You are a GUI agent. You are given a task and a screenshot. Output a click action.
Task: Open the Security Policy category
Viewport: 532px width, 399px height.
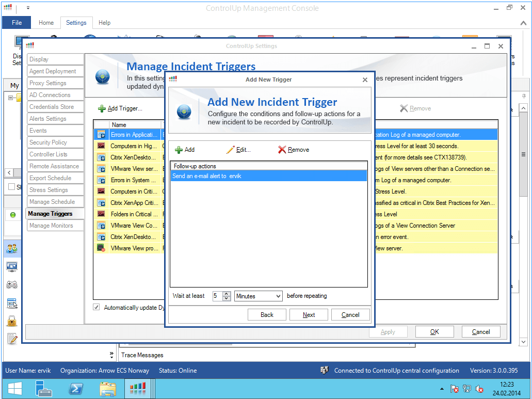point(55,142)
